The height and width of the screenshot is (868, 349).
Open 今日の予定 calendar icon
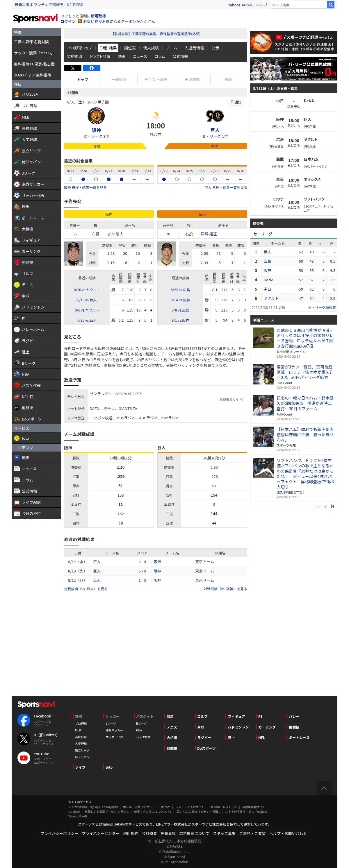pyautogui.click(x=17, y=513)
